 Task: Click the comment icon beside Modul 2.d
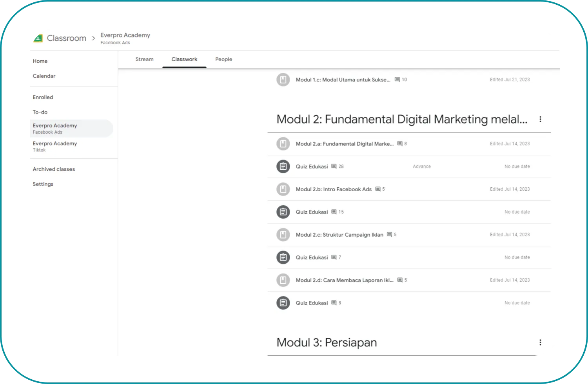[400, 280]
